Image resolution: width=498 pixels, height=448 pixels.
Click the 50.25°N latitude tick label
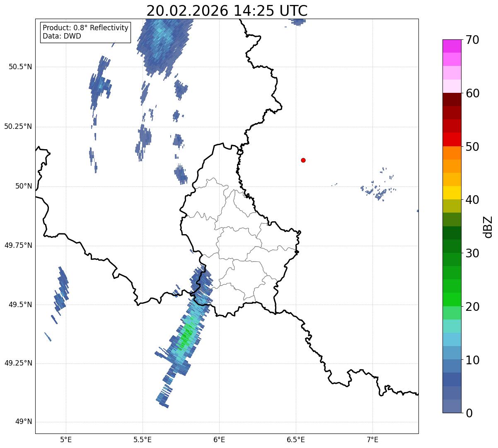(x=18, y=126)
